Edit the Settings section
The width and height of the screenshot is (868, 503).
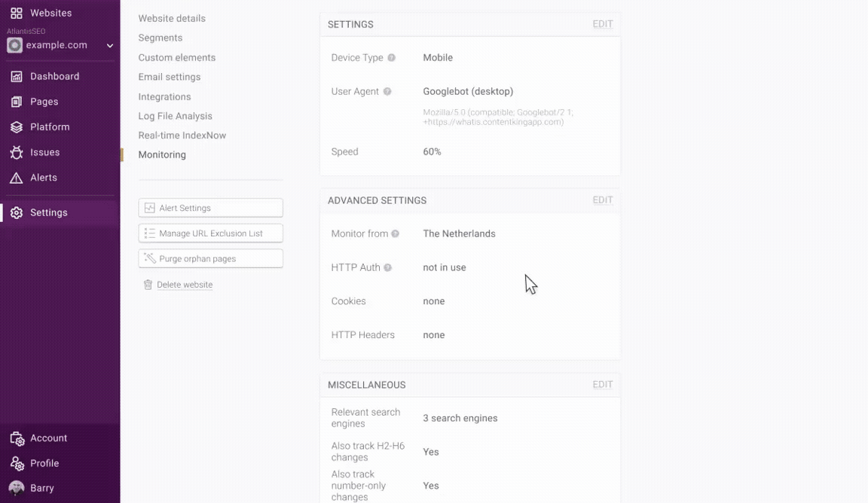point(602,24)
